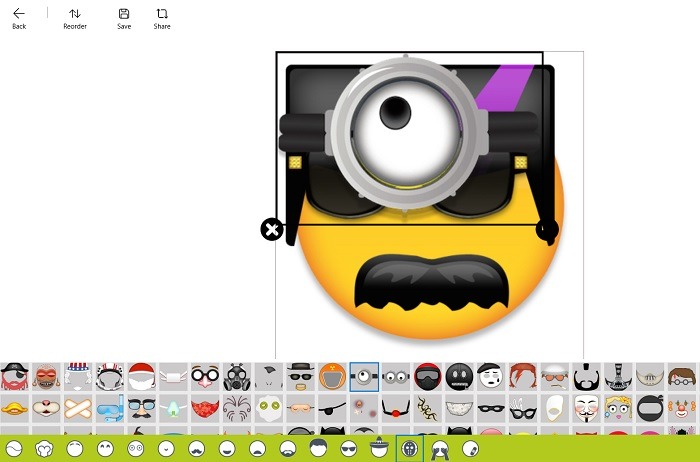This screenshot has width=700, height=462.
Task: Pick the pirate with red beard mask
Action: [14, 377]
